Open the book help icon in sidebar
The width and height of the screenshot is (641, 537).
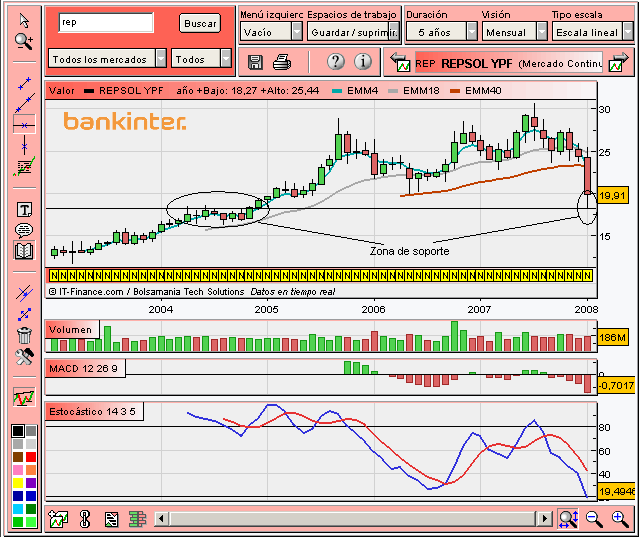(24, 251)
